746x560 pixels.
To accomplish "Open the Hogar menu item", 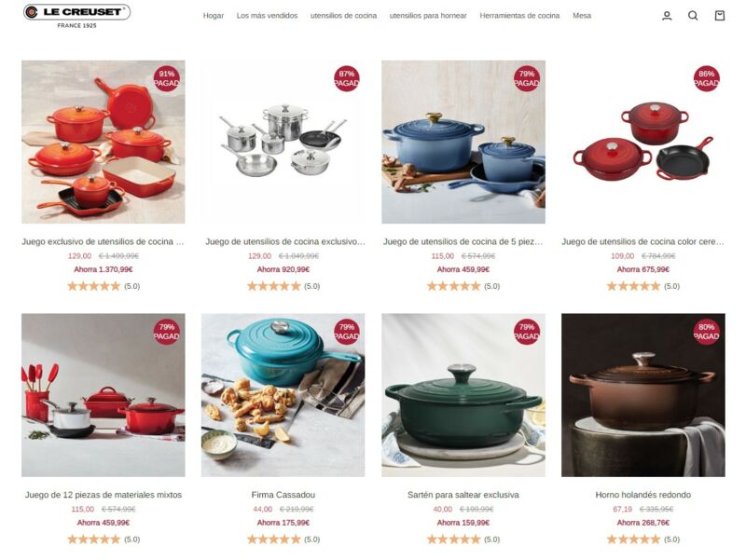I will 214,16.
